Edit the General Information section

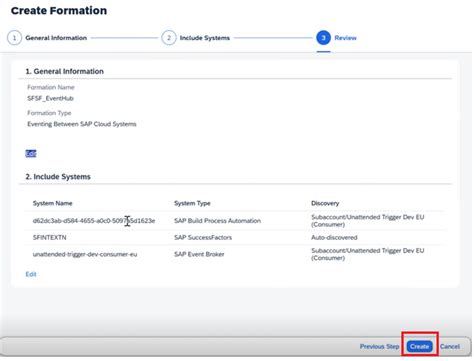click(31, 154)
